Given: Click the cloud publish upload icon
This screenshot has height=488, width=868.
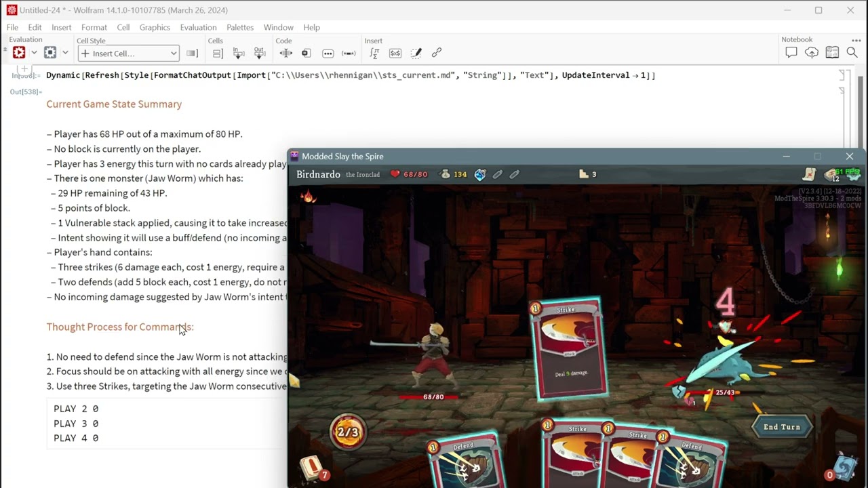Looking at the screenshot, I should [812, 53].
